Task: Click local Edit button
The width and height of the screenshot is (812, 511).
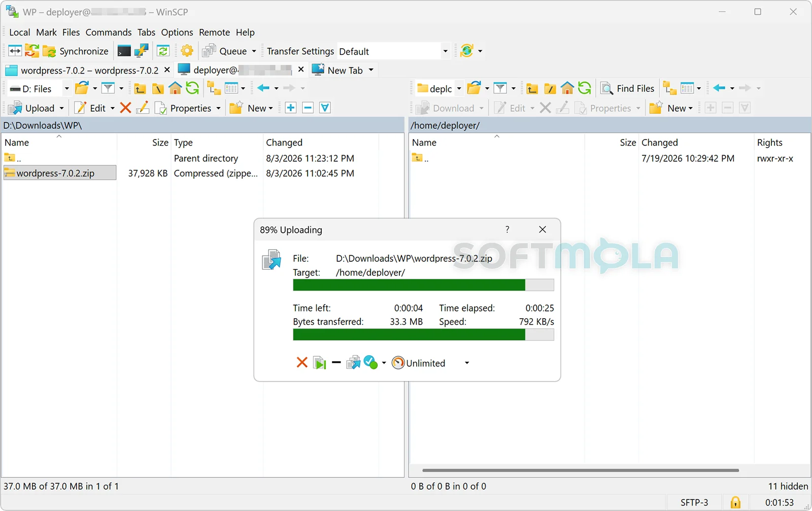Action: pyautogui.click(x=90, y=108)
